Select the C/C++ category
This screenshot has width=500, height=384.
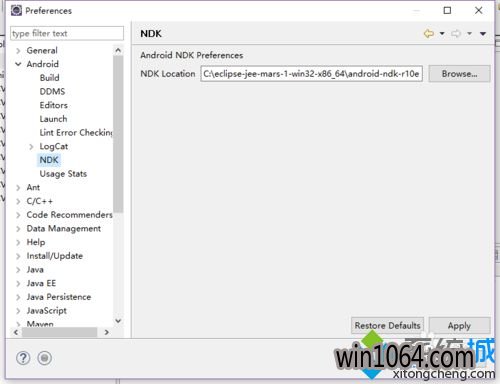(39, 201)
